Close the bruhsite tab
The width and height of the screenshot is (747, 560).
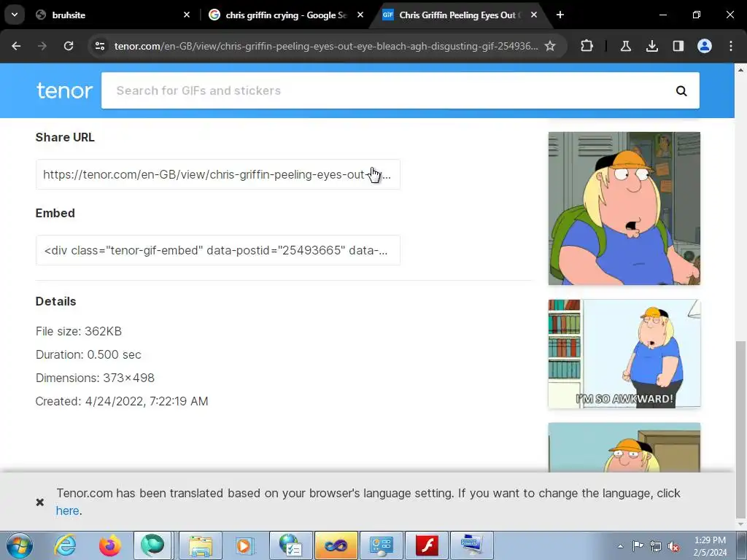[187, 15]
